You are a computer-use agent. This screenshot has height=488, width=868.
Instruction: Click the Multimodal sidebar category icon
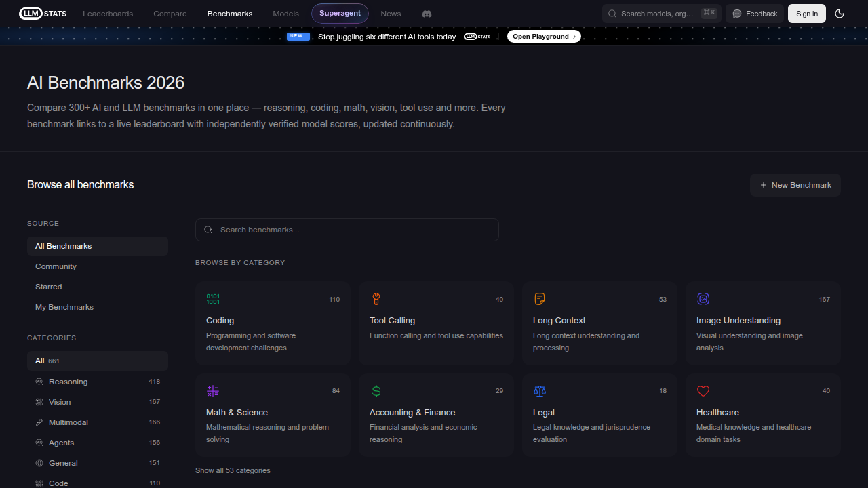(x=39, y=422)
